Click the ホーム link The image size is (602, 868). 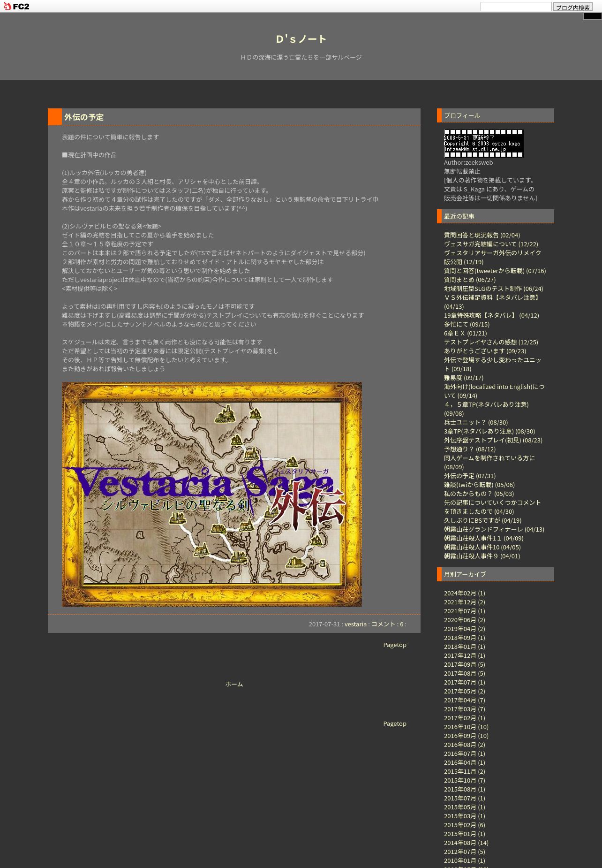234,684
